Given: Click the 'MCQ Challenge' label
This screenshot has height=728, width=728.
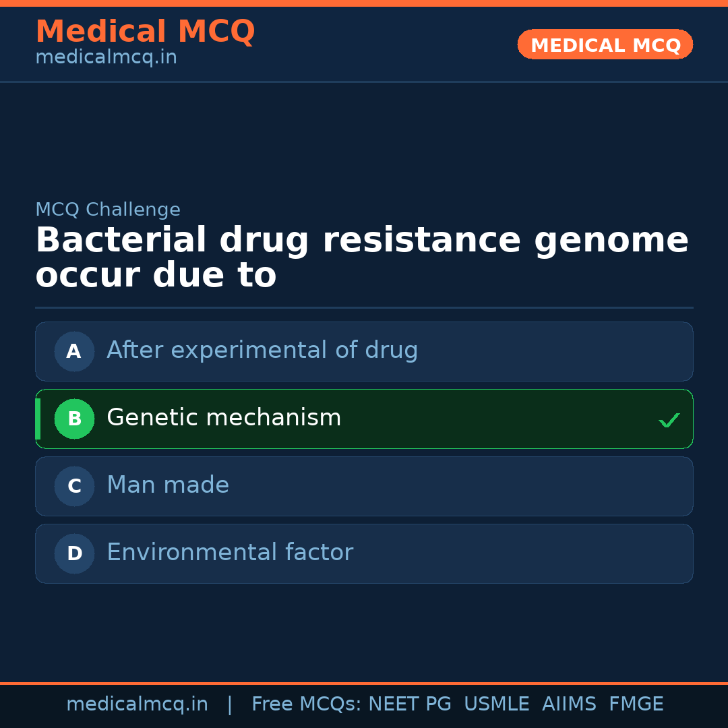Looking at the screenshot, I should tap(108, 210).
